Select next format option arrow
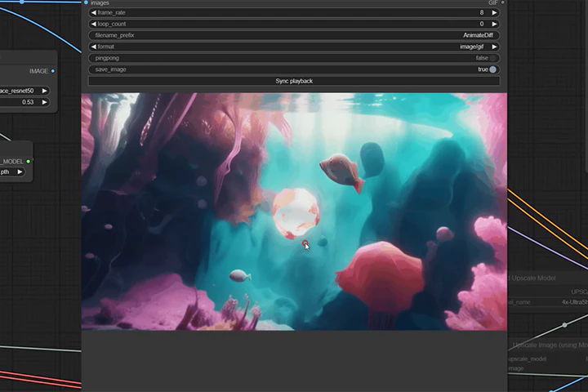The height and width of the screenshot is (392, 588). (494, 47)
